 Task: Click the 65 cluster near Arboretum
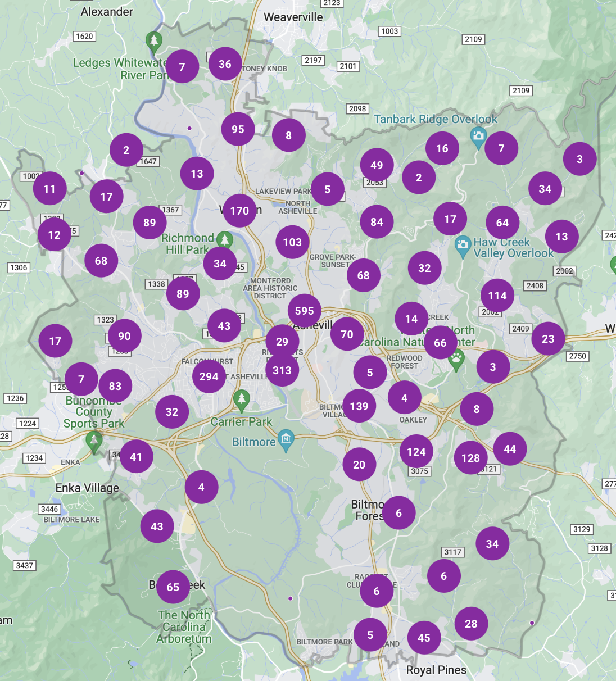click(x=173, y=587)
